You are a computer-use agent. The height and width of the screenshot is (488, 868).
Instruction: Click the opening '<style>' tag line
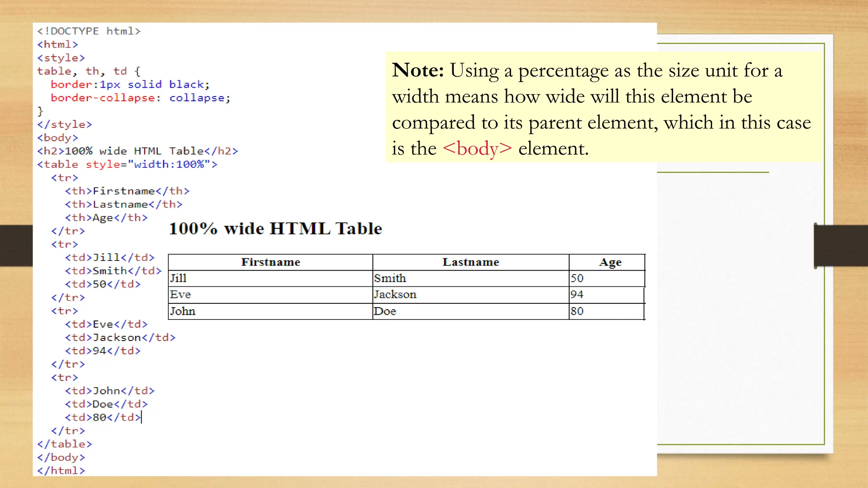click(x=61, y=58)
